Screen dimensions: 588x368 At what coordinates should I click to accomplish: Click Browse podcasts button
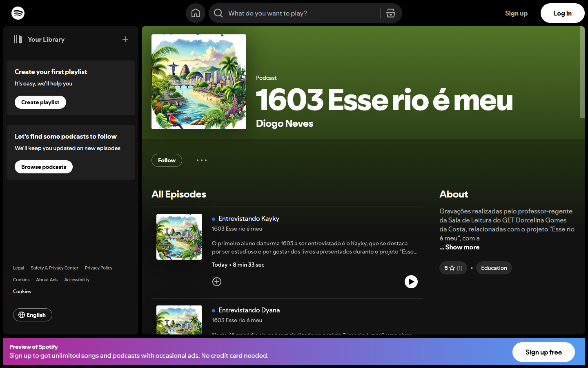click(x=44, y=167)
